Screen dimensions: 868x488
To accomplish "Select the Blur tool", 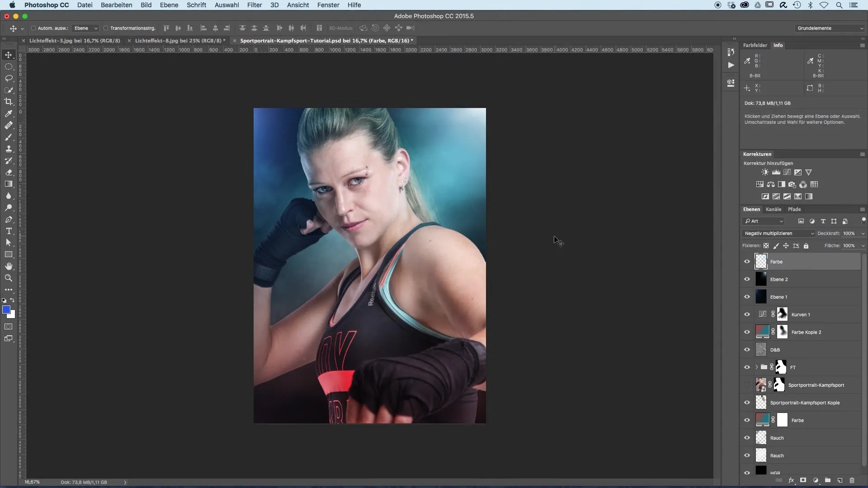I will point(9,196).
